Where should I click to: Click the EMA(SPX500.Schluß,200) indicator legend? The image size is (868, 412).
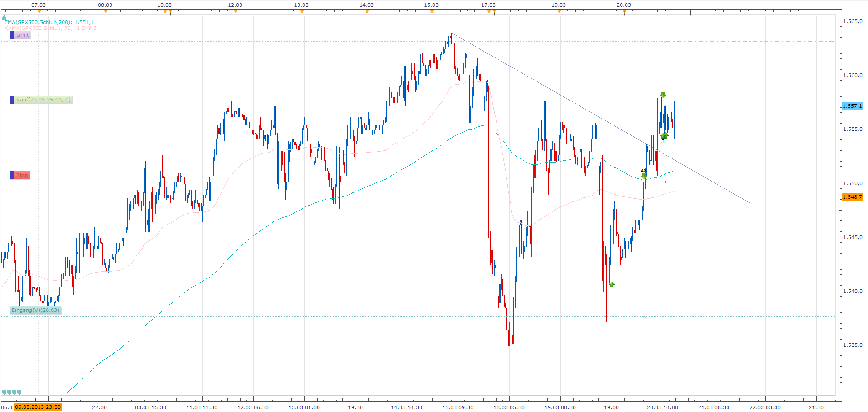49,22
